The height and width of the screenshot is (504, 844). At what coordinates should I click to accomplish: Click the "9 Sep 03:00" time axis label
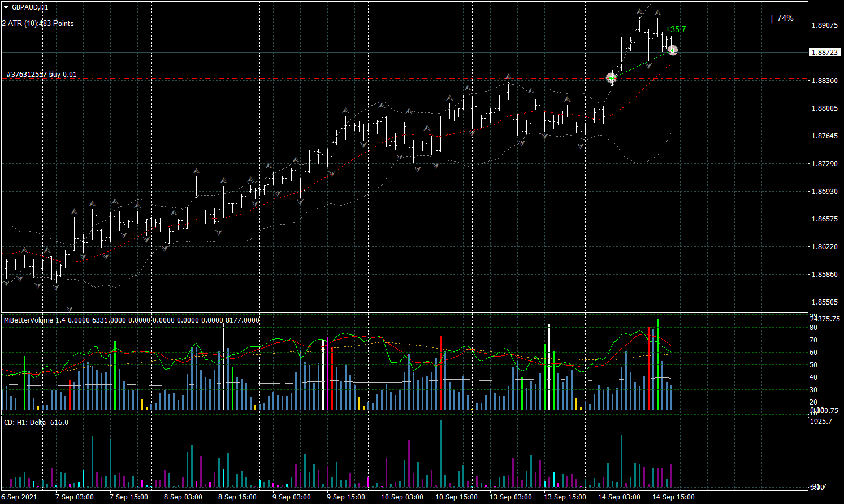pos(292,497)
